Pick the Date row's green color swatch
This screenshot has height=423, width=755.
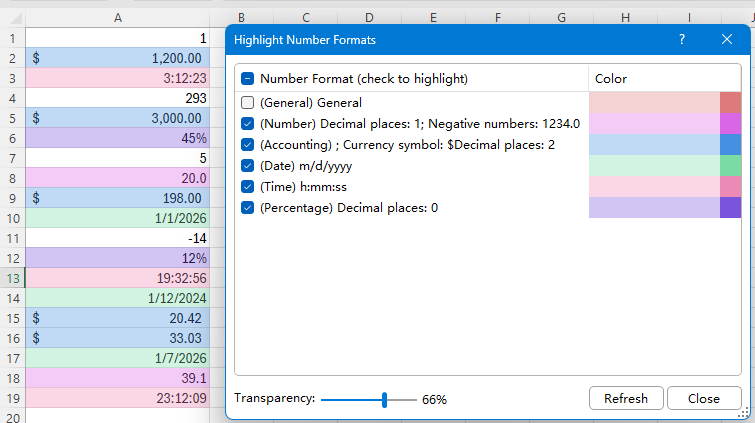(730, 166)
